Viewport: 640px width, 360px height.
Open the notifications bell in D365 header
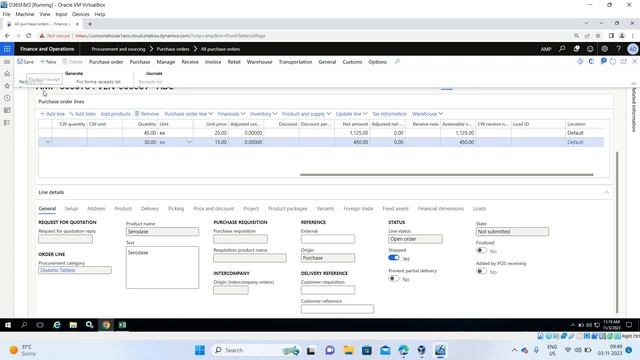pyautogui.click(x=576, y=49)
